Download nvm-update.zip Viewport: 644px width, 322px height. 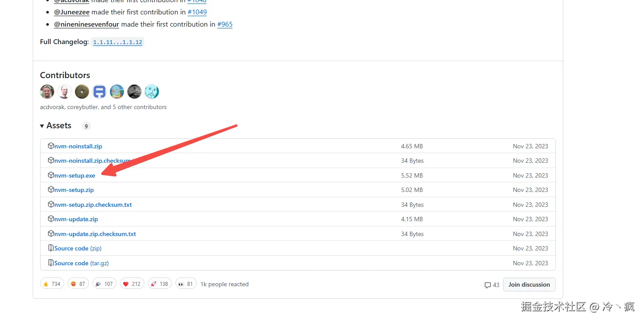point(76,219)
